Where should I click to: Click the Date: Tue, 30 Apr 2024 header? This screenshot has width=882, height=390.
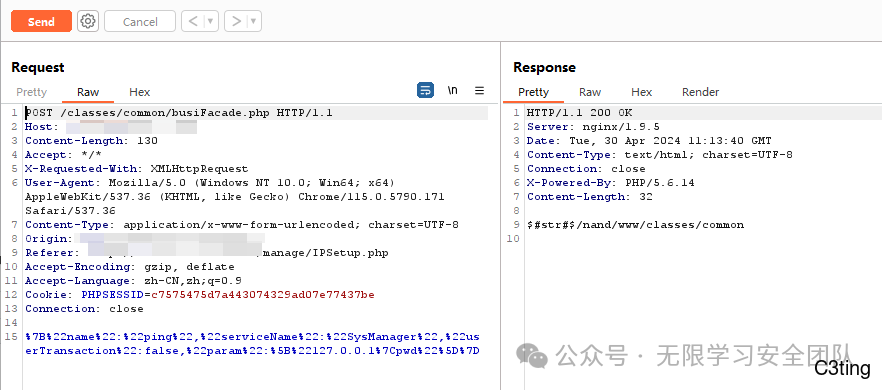coord(649,141)
